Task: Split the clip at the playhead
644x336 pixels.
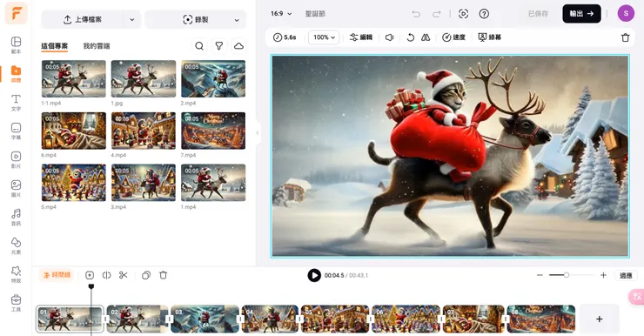Action: 106,275
